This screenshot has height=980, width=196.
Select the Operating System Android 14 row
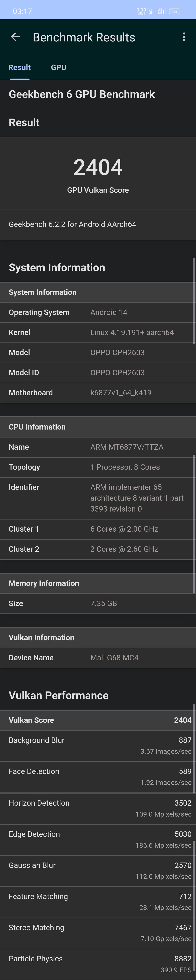point(98,312)
